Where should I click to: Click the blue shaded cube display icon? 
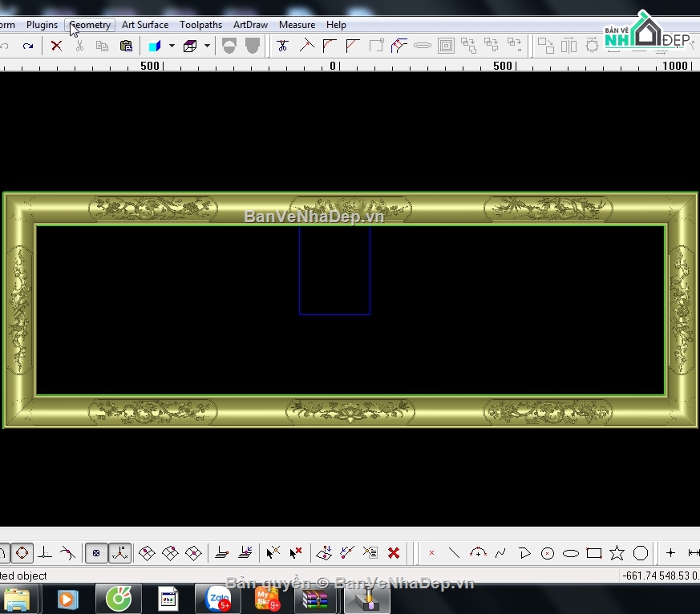click(x=155, y=46)
